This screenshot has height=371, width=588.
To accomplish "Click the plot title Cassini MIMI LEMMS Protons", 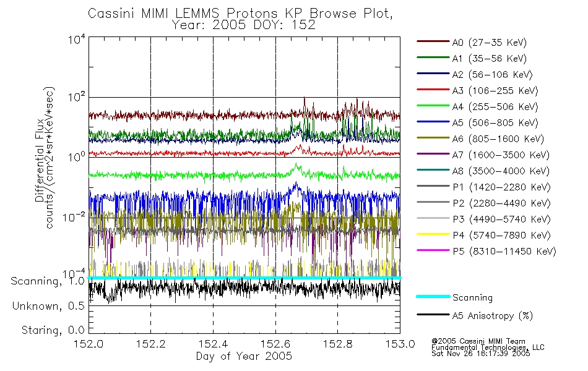I will point(240,14).
